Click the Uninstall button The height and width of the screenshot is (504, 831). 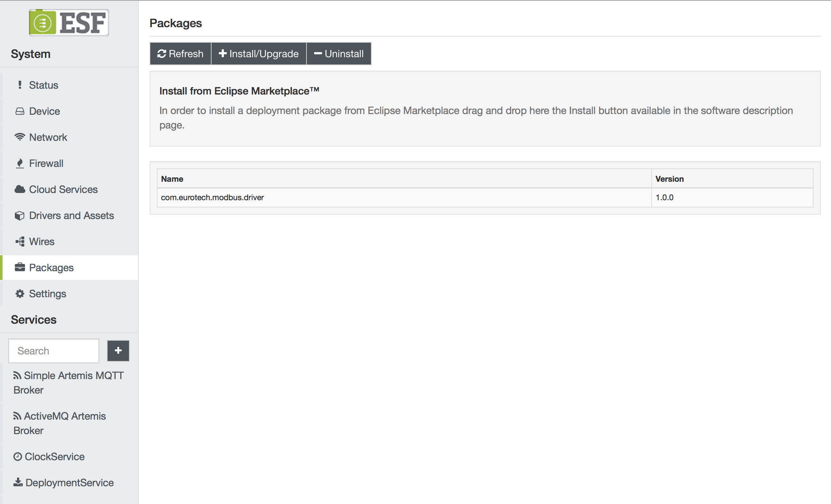pyautogui.click(x=339, y=54)
